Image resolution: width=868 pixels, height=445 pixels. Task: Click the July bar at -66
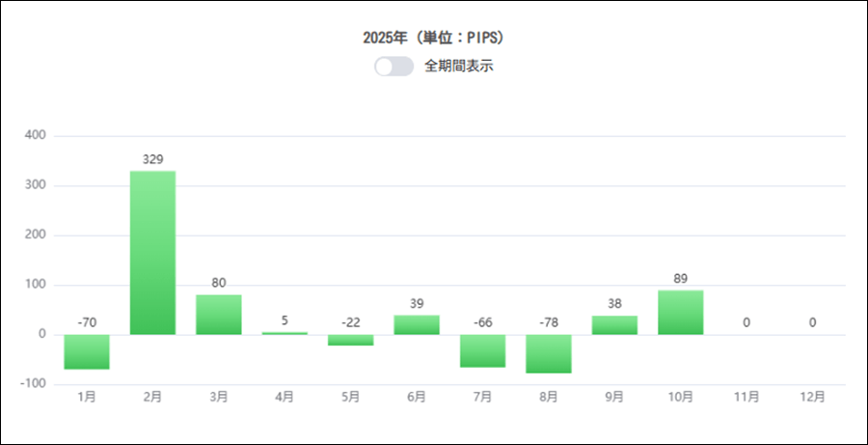click(482, 351)
